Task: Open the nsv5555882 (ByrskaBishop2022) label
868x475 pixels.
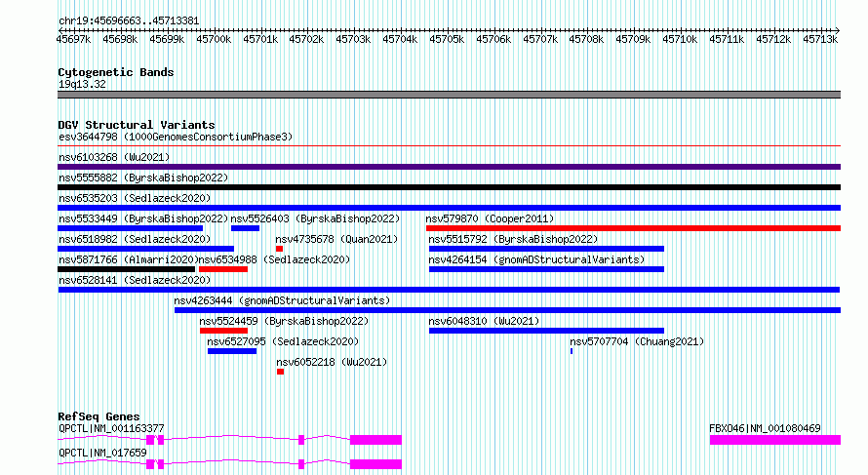Action: point(143,178)
